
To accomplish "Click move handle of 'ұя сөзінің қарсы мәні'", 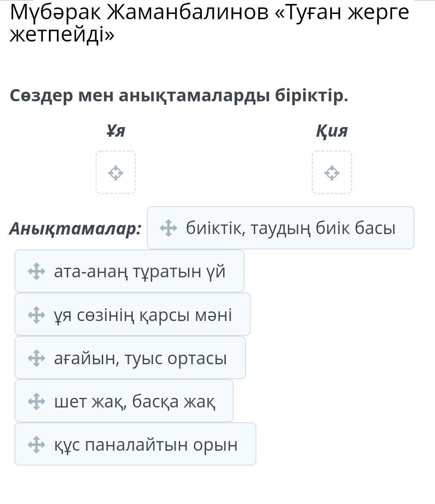I will pyautogui.click(x=36, y=314).
